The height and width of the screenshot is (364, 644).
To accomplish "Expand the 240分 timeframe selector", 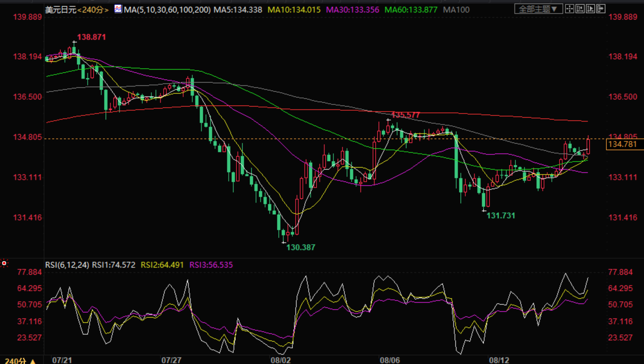I will coord(20,361).
